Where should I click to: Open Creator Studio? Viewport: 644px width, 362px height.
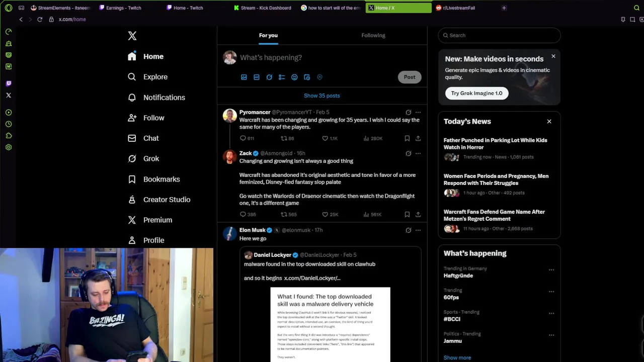(x=159, y=200)
